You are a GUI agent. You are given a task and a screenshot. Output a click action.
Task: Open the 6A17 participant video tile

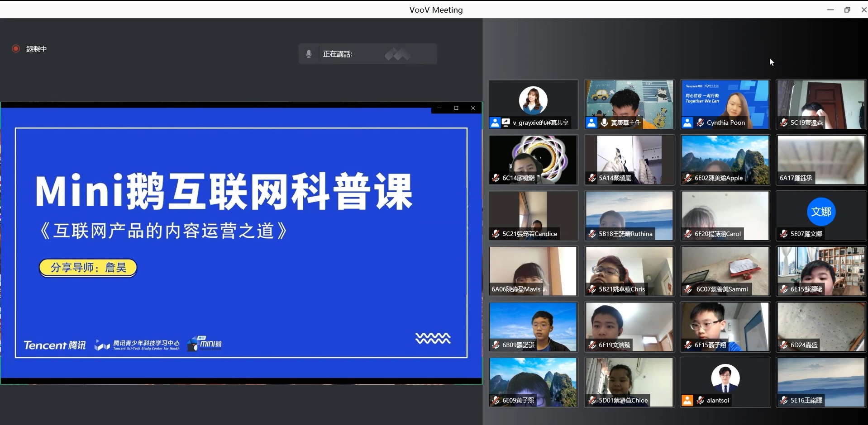pyautogui.click(x=821, y=160)
